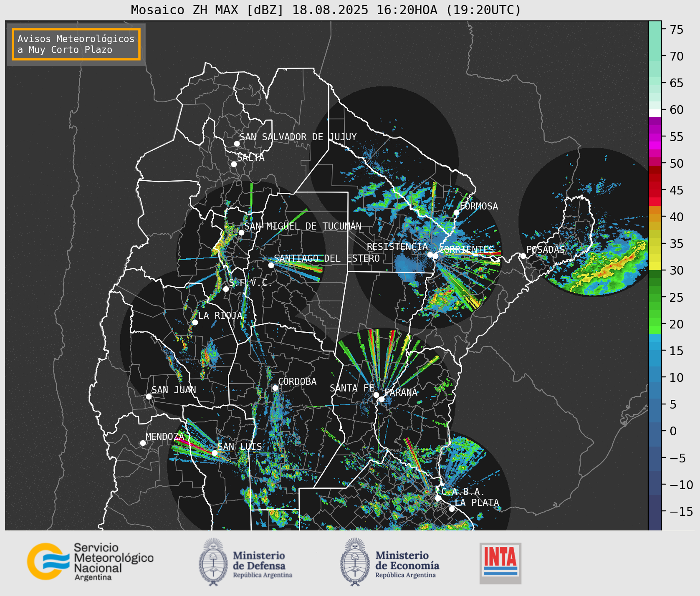Click the 75 value on the colorbar scale
This screenshot has width=700, height=596.
click(x=677, y=29)
